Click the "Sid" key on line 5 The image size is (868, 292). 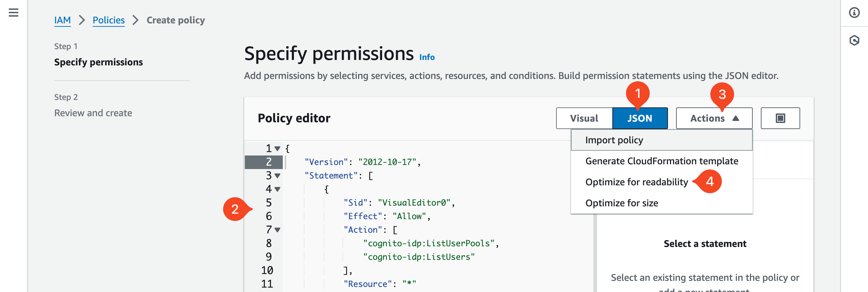click(356, 203)
